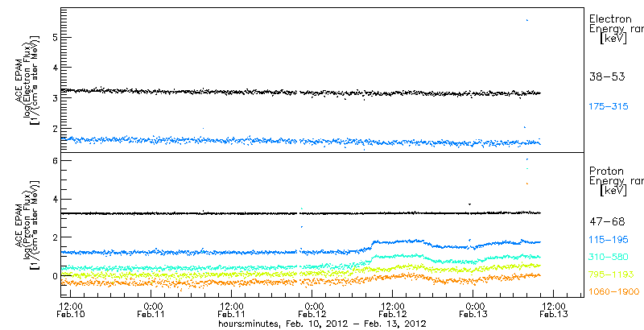Click the 12:00 Feb.13 time axis label
The width and height of the screenshot is (644, 330).
coord(555,311)
